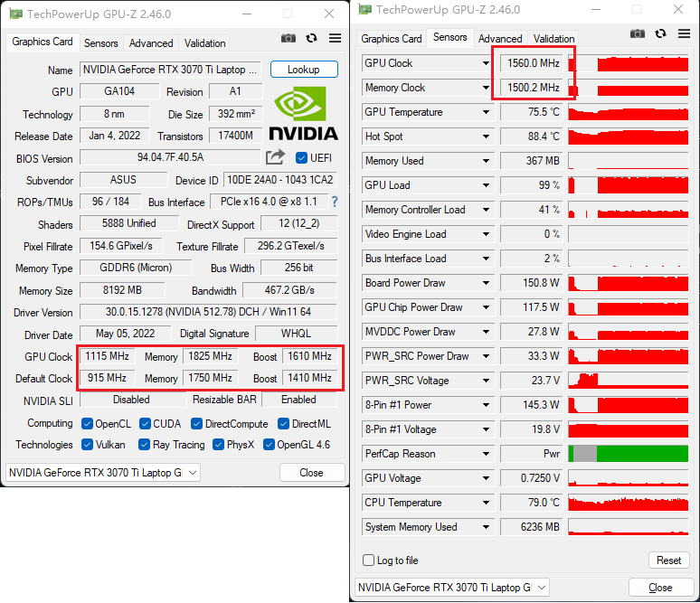Open the hamburger menu in the left GPU-Z window
The height and width of the screenshot is (603, 700).
click(335, 38)
